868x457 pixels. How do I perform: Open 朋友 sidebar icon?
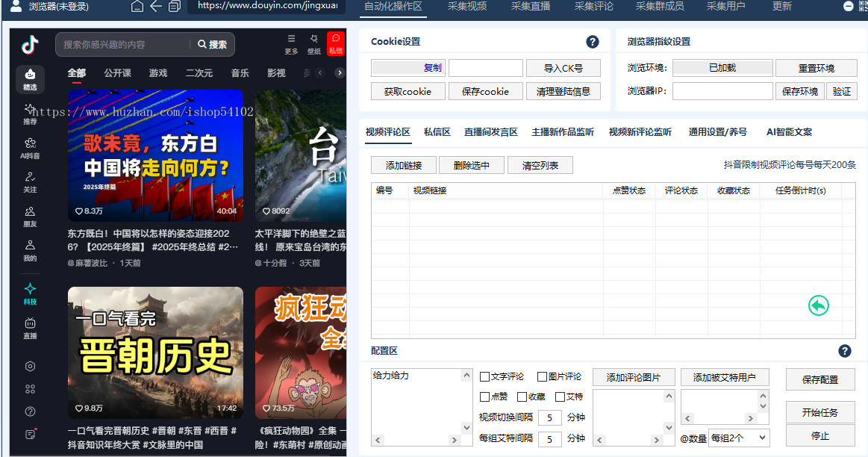[x=30, y=217]
